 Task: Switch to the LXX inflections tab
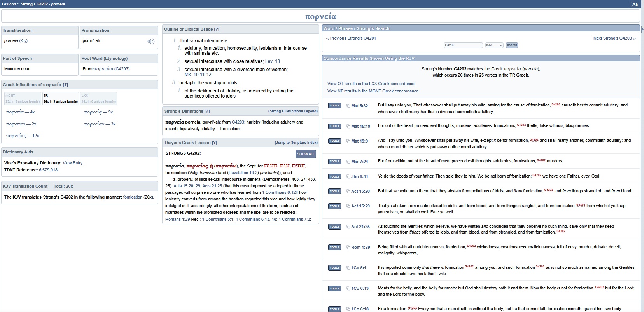98,98
